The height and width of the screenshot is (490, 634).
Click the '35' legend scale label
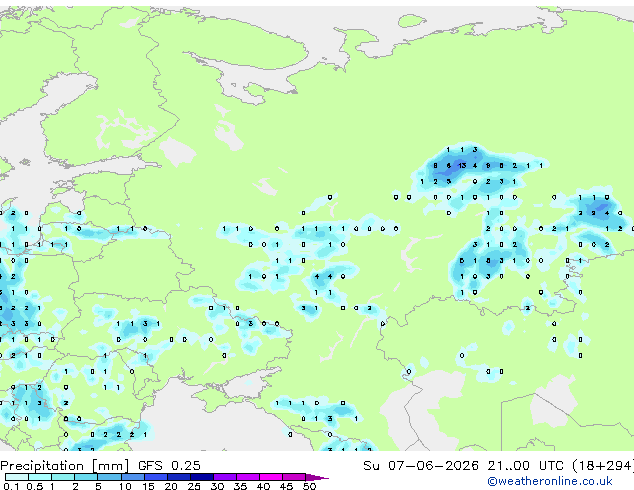240,486
